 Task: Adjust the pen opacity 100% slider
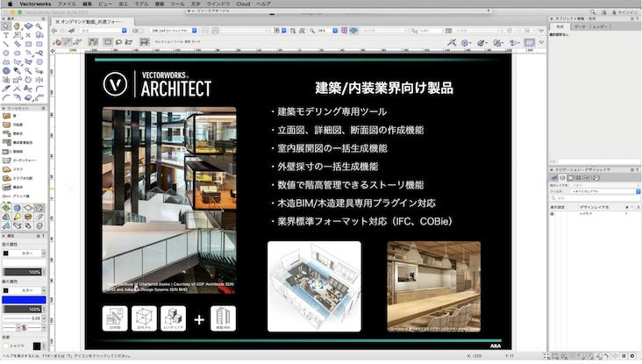[x=23, y=309]
